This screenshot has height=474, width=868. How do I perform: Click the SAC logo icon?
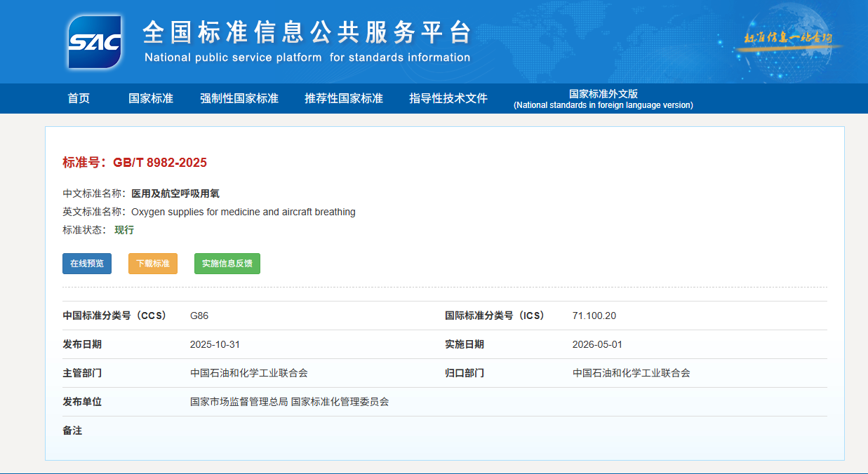pos(95,42)
